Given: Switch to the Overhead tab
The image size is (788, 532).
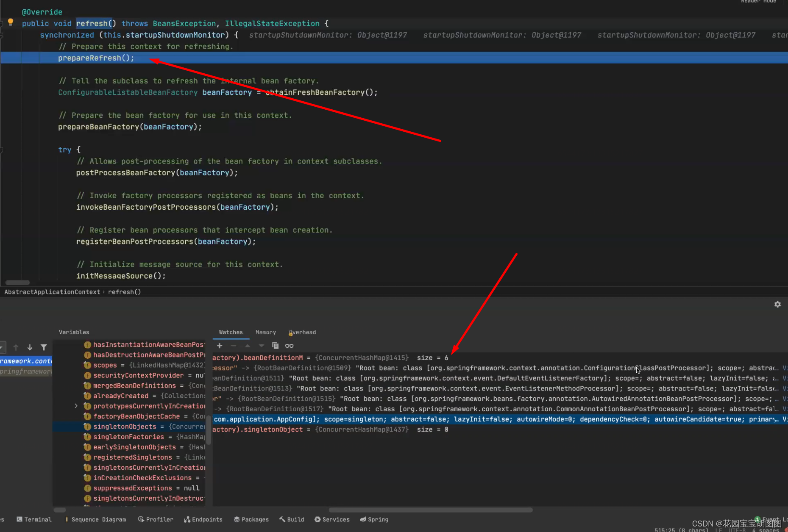Looking at the screenshot, I should 302,332.
